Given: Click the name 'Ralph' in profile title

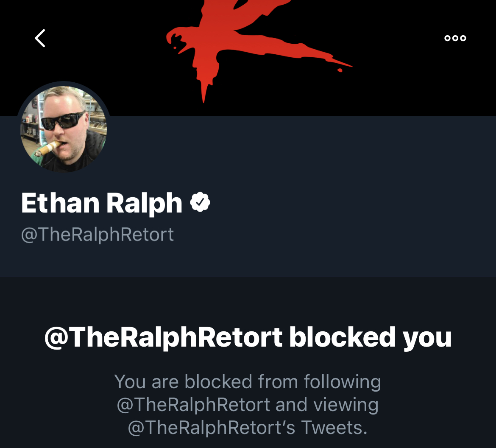Looking at the screenshot, I should 144,203.
